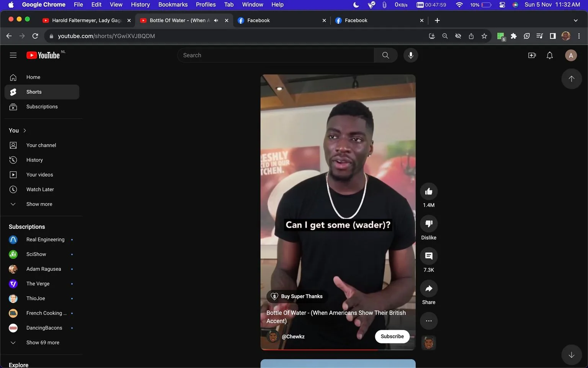
Task: Select the Shorts icon in the sidebar
Action: (13, 92)
